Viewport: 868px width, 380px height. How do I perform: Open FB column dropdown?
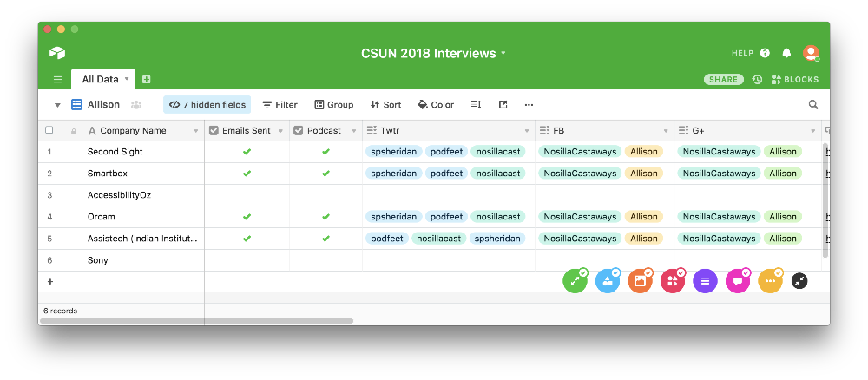point(666,131)
